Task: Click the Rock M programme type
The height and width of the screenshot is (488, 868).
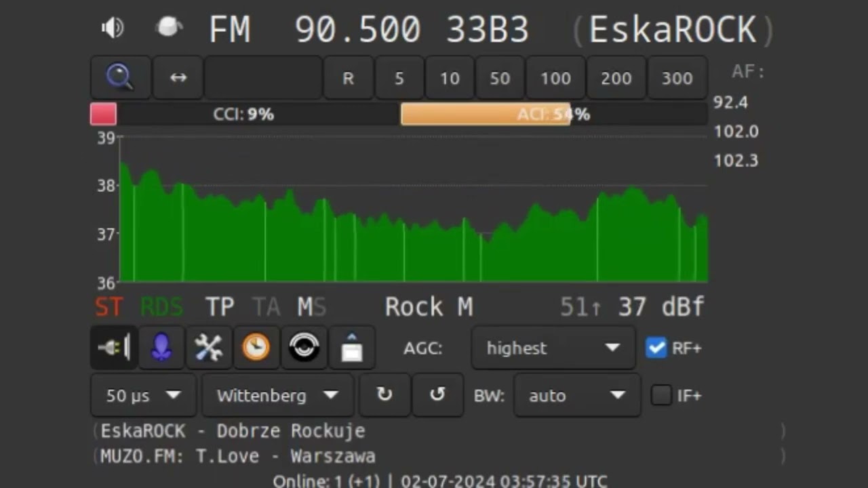Action: pos(429,307)
